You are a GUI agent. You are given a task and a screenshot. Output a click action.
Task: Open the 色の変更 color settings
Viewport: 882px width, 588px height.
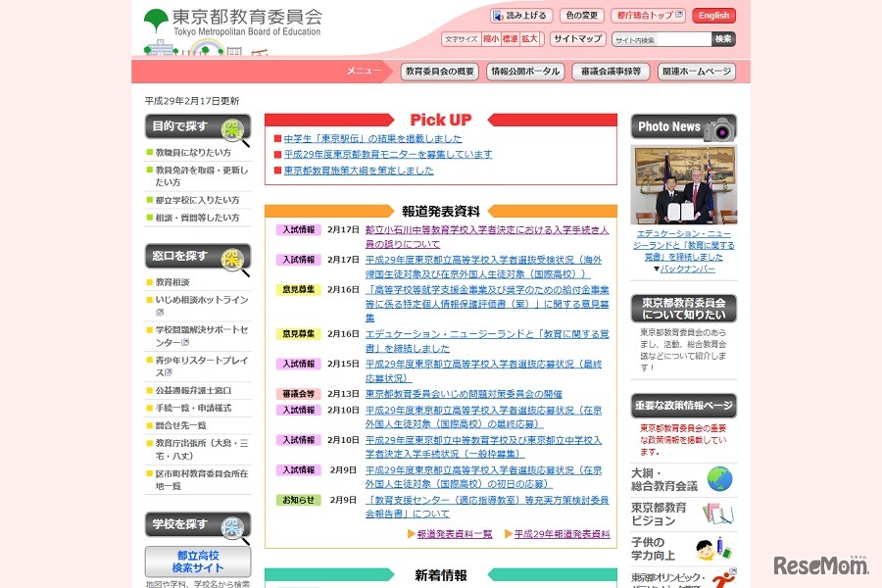(582, 16)
